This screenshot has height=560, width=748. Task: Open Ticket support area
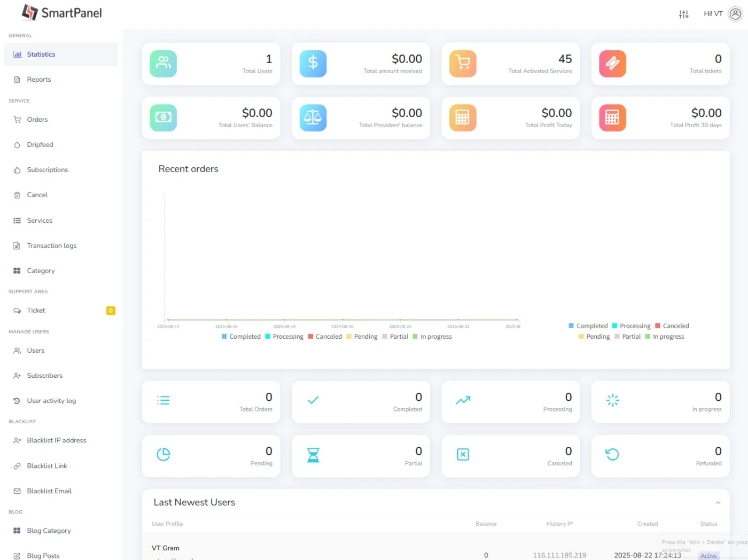(61, 310)
